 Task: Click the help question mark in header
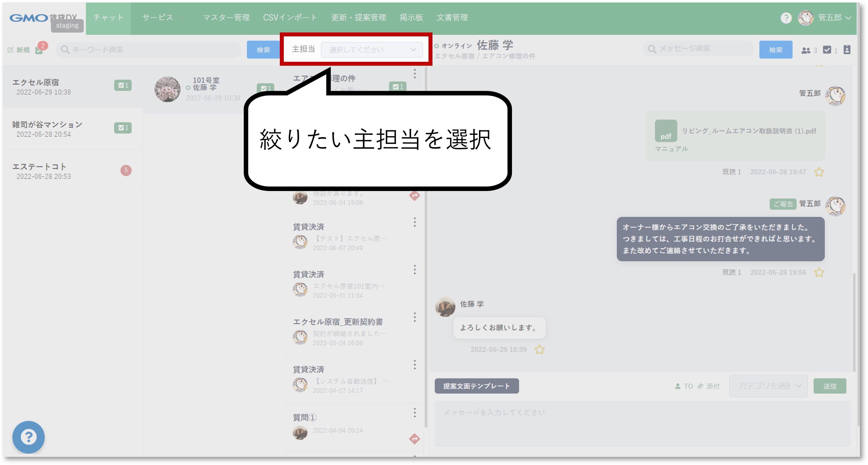786,18
